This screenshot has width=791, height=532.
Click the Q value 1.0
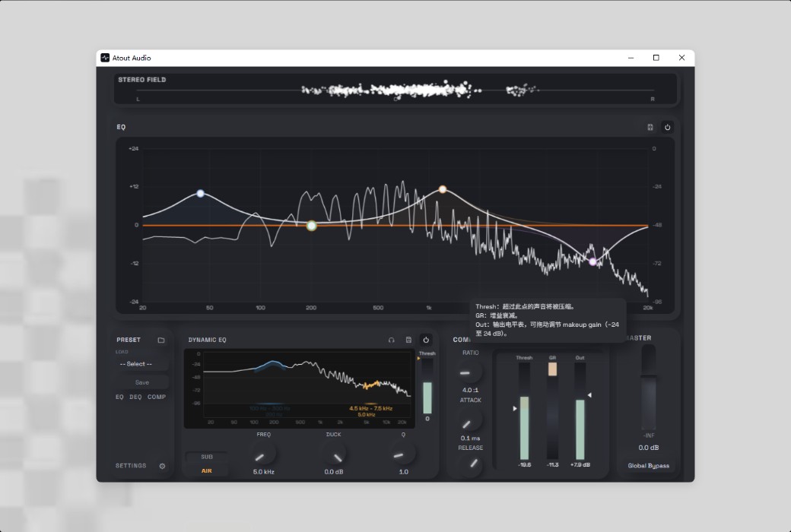[404, 472]
